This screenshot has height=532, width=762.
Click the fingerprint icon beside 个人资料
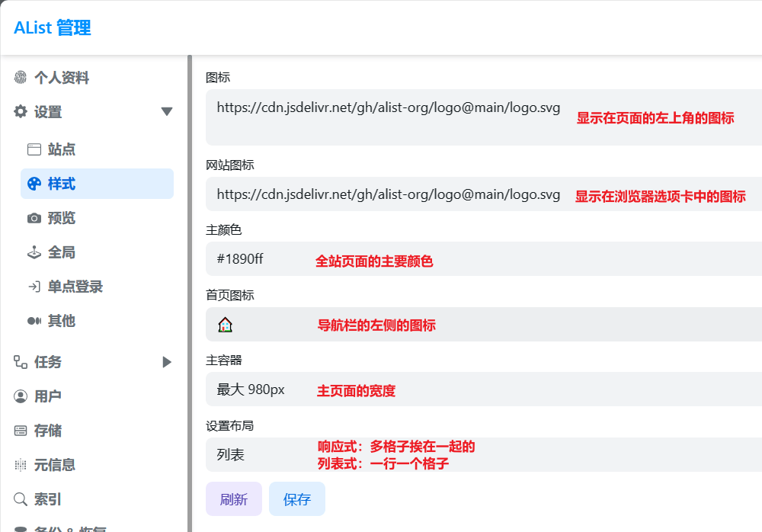pyautogui.click(x=21, y=78)
